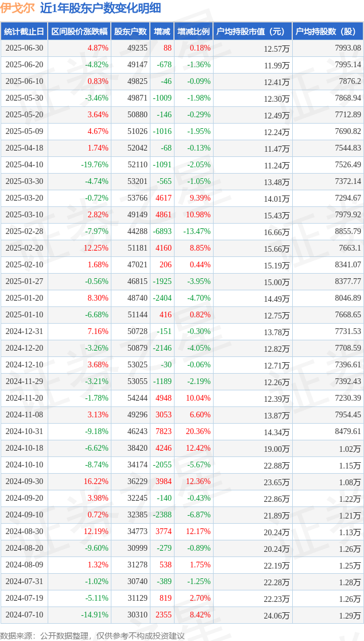Click the 股东户数 column header
The height and width of the screenshot is (641, 364).
pyautogui.click(x=130, y=31)
